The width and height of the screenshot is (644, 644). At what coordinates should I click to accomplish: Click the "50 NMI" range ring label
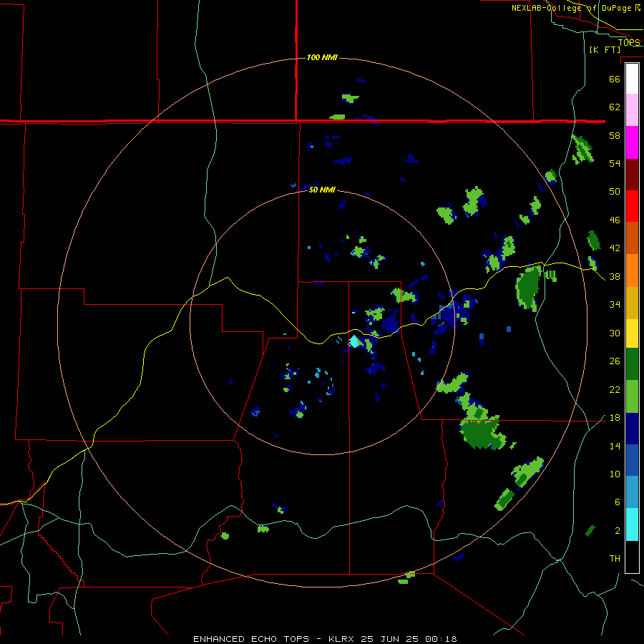click(x=322, y=190)
